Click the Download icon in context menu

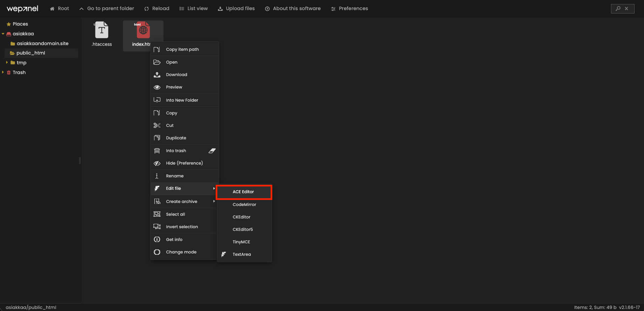point(157,75)
